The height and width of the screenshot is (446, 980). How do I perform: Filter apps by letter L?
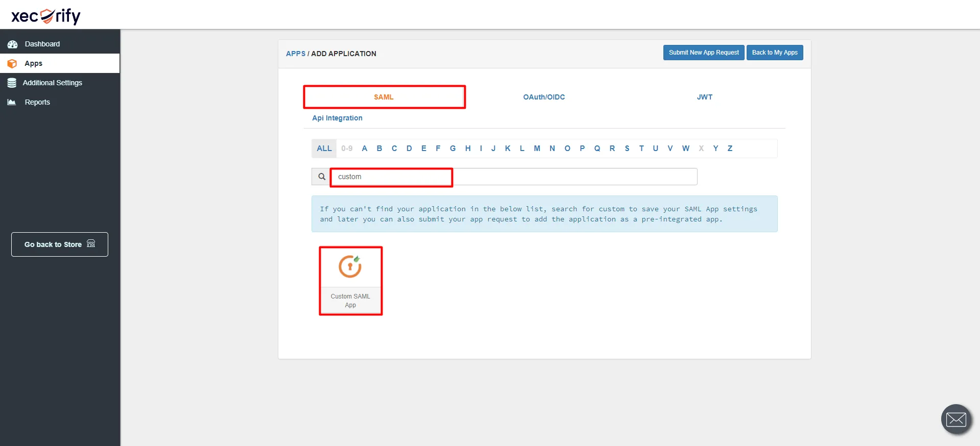[522, 148]
